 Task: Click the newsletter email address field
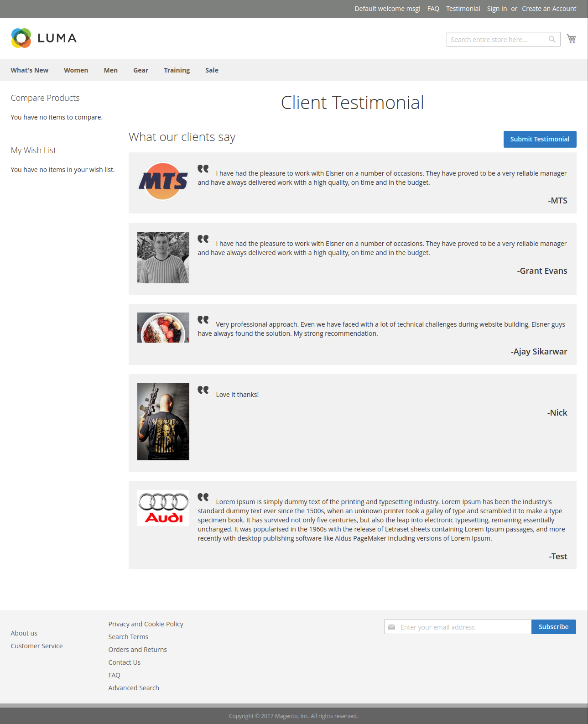pyautogui.click(x=463, y=627)
